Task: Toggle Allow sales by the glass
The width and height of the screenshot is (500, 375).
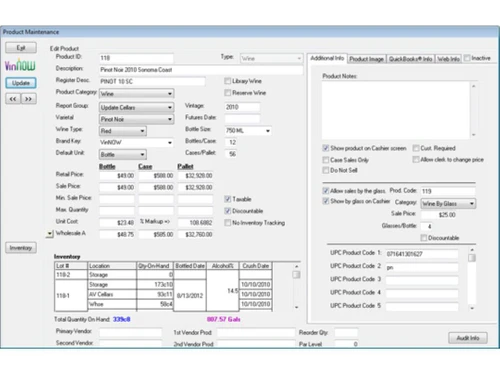Action: point(326,191)
